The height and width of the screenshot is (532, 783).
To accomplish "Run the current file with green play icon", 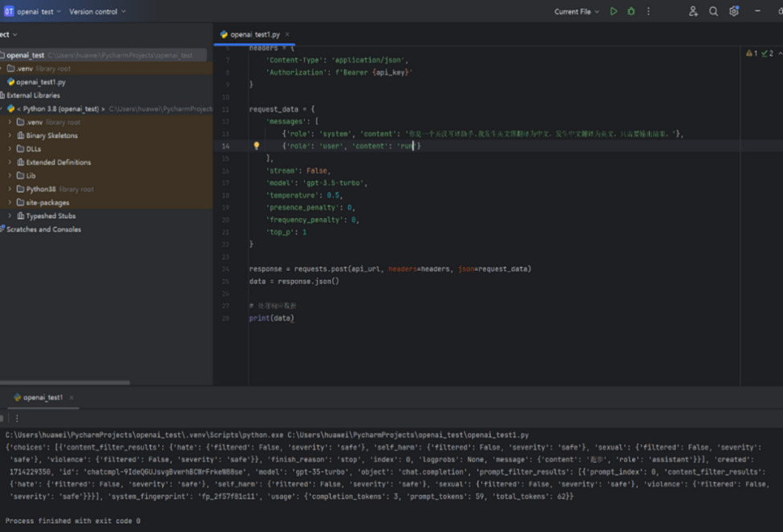I will pyautogui.click(x=614, y=11).
